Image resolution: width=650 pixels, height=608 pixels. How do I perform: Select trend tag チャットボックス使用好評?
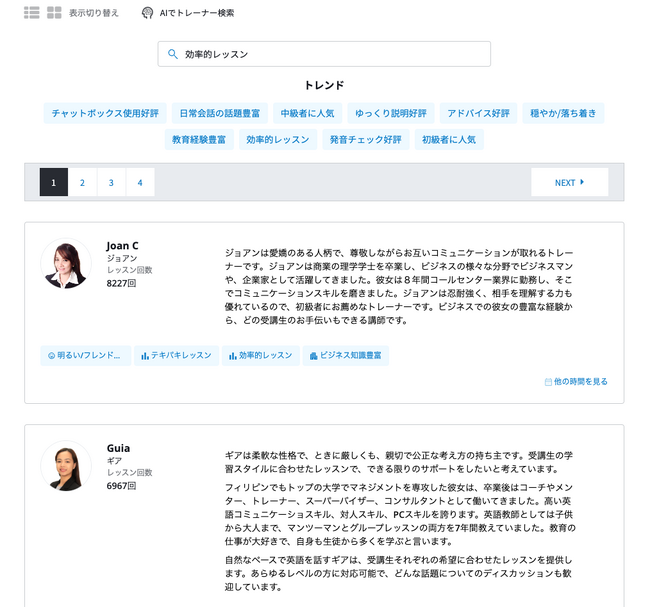pos(105,113)
